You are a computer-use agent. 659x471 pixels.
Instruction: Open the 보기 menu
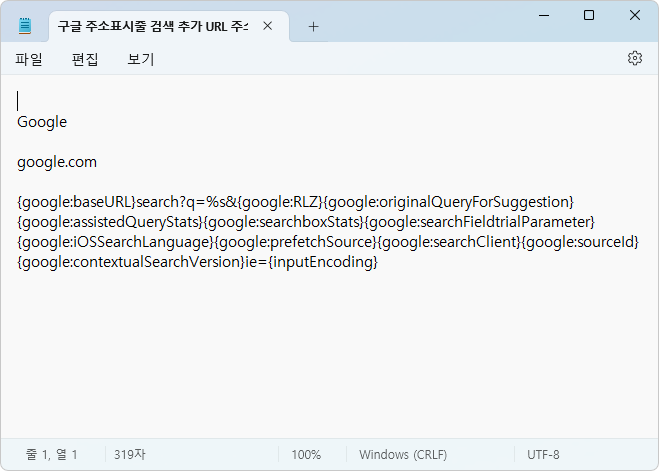141,59
